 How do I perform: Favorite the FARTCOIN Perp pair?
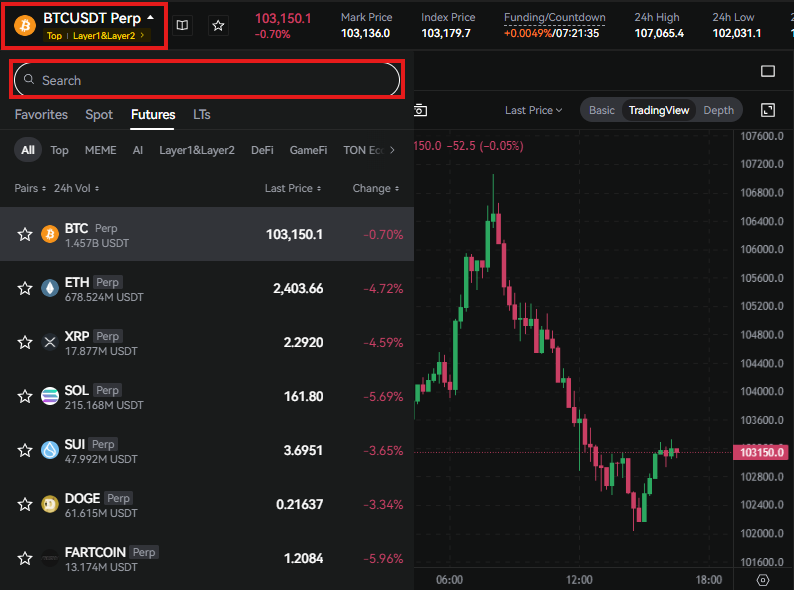point(25,558)
